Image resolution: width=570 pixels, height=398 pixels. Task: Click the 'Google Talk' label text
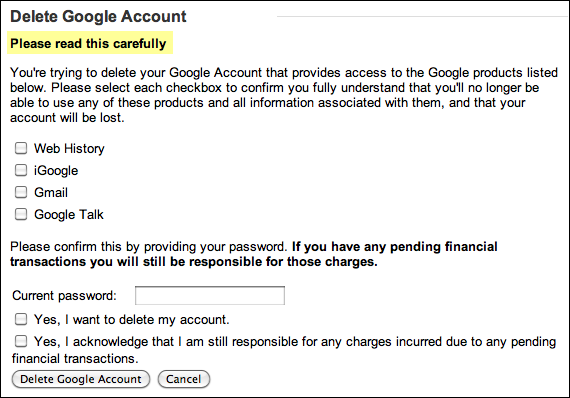click(69, 215)
